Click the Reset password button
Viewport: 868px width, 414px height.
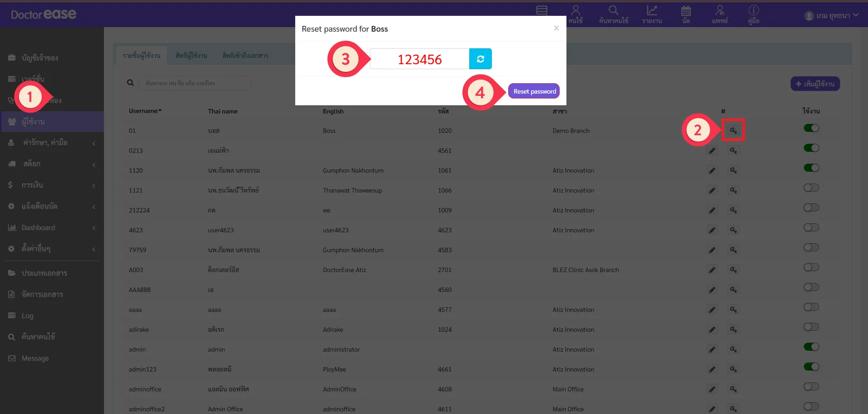pyautogui.click(x=534, y=91)
